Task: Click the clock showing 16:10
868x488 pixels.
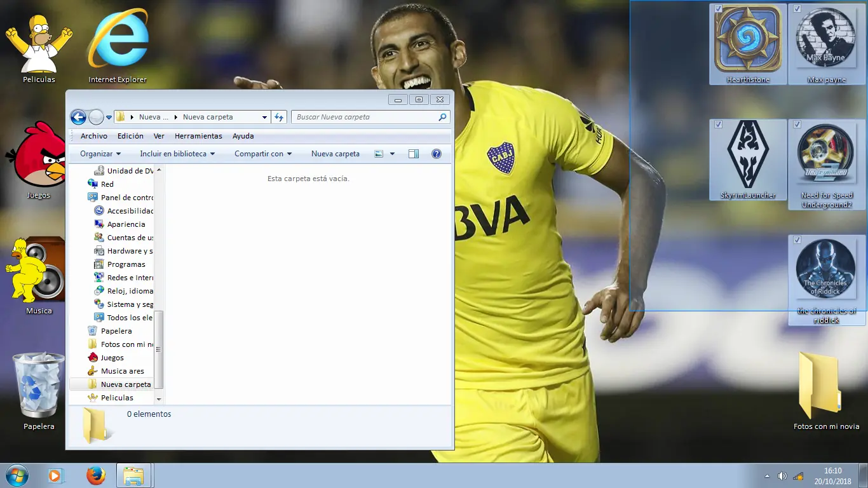Action: (832, 471)
